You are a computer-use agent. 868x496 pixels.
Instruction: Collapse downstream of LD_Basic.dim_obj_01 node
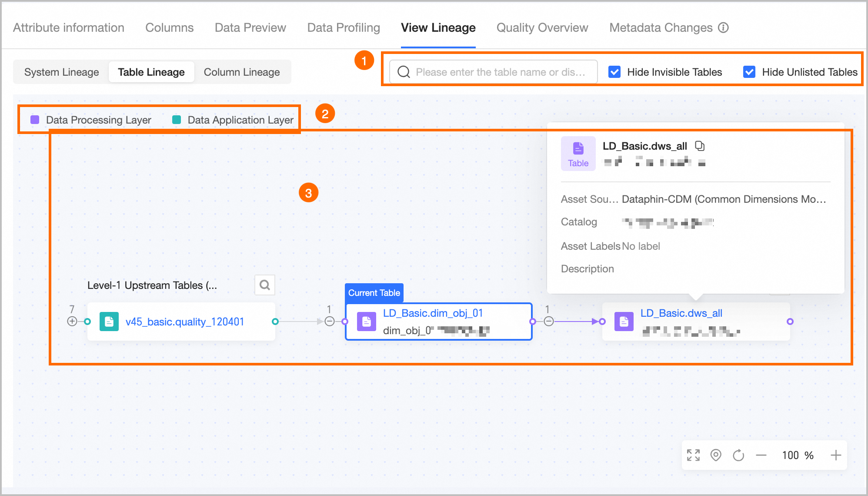click(x=549, y=322)
